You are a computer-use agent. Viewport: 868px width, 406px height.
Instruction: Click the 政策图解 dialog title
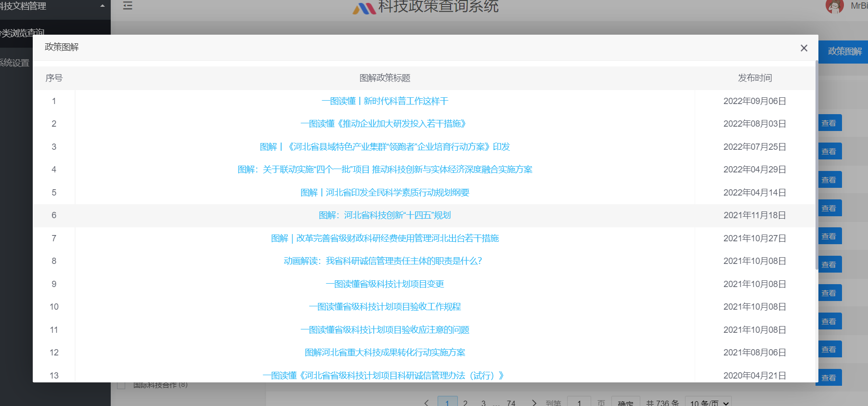click(62, 47)
